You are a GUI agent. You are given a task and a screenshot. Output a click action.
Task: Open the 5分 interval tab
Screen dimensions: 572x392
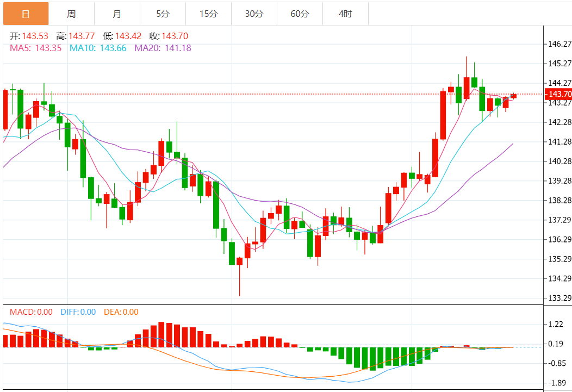(163, 14)
